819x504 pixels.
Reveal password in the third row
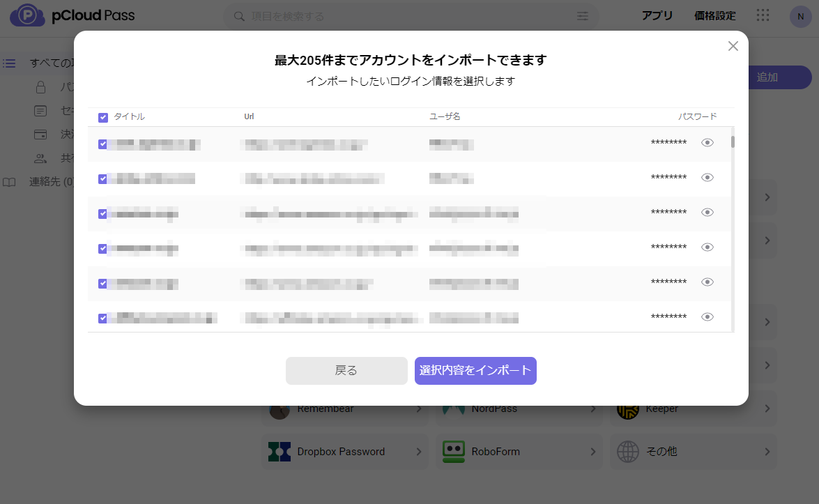click(707, 212)
